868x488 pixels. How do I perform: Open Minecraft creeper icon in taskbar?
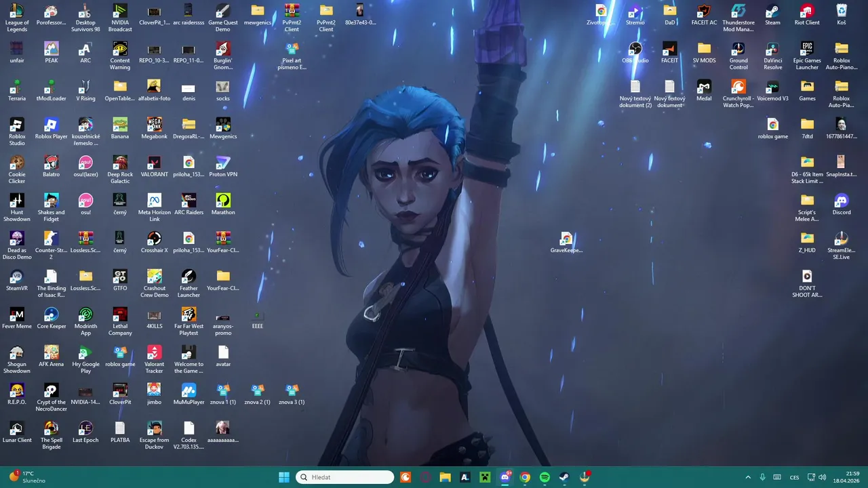pos(485,477)
